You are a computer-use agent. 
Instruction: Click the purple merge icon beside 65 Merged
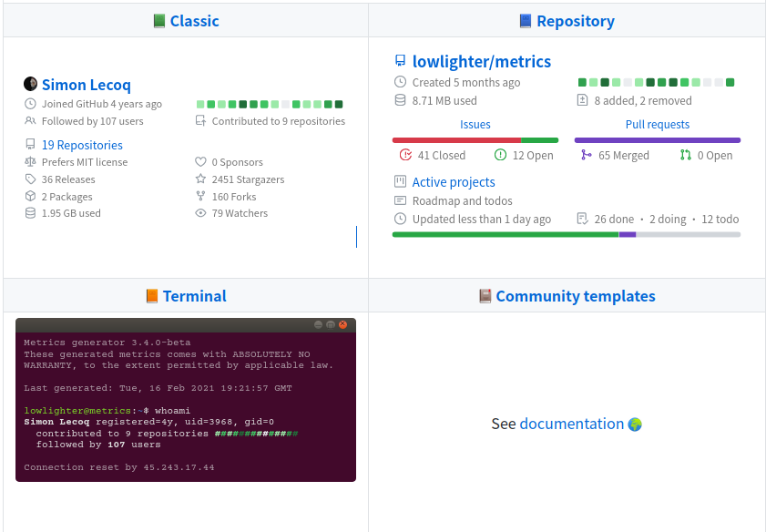tap(587, 155)
